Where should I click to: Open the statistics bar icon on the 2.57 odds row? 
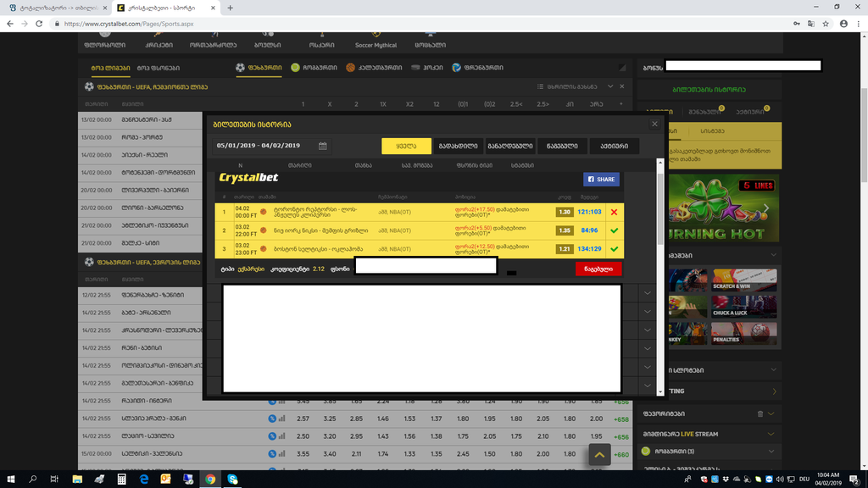click(281, 419)
